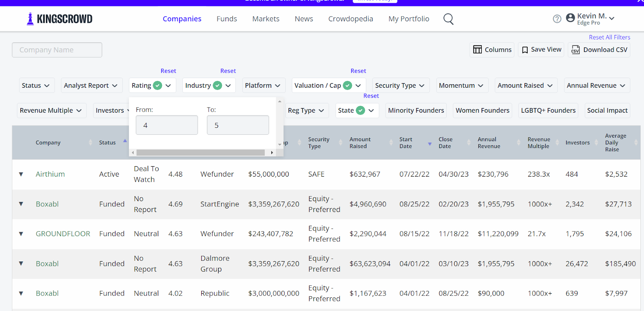Screen dimensions: 644x311
Task: Click the popup scrollbar right arrow
Action: 272,152
